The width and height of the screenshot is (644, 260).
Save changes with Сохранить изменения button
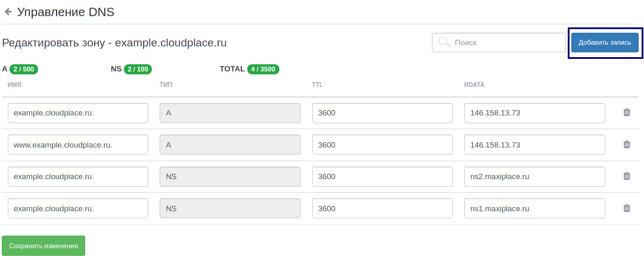(43, 246)
